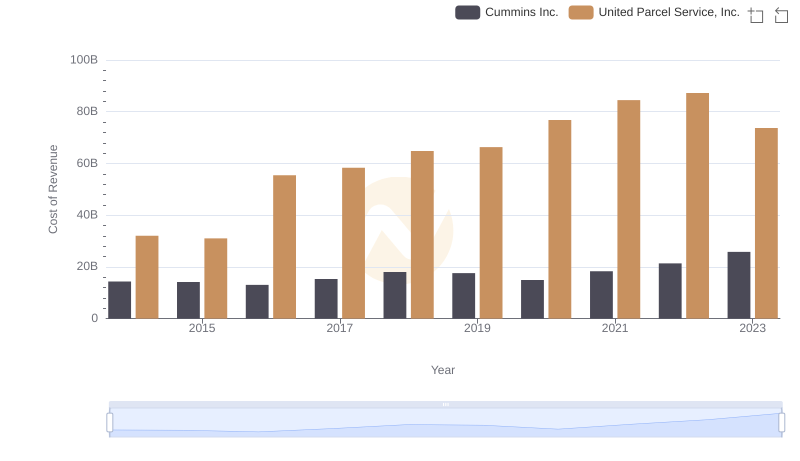Click the 100B label on the y-axis
The height and width of the screenshot is (461, 800).
tap(84, 60)
